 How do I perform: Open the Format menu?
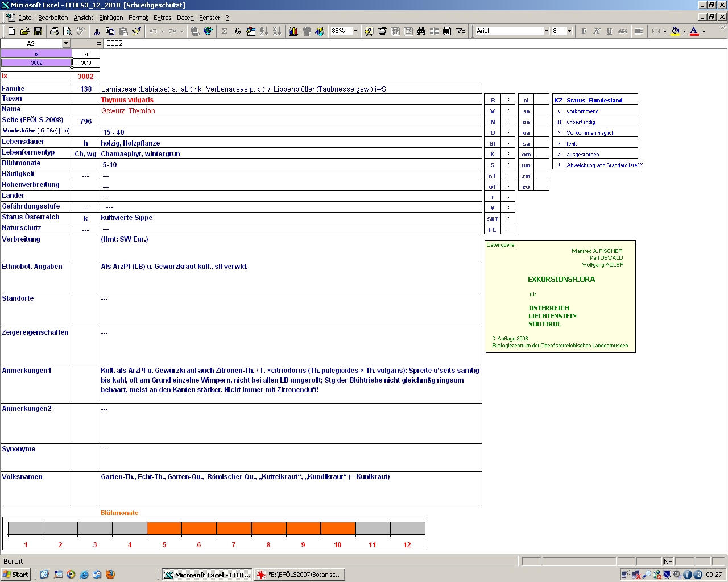[138, 18]
